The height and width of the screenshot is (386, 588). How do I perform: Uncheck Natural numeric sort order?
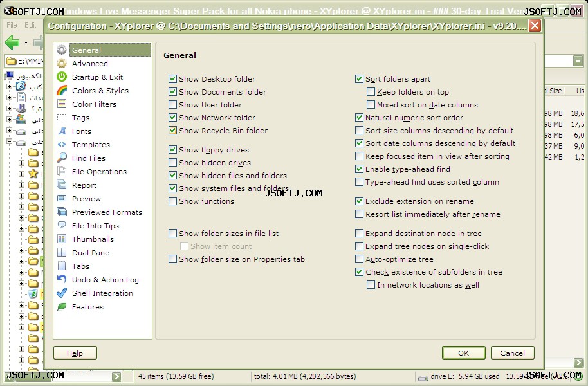359,118
